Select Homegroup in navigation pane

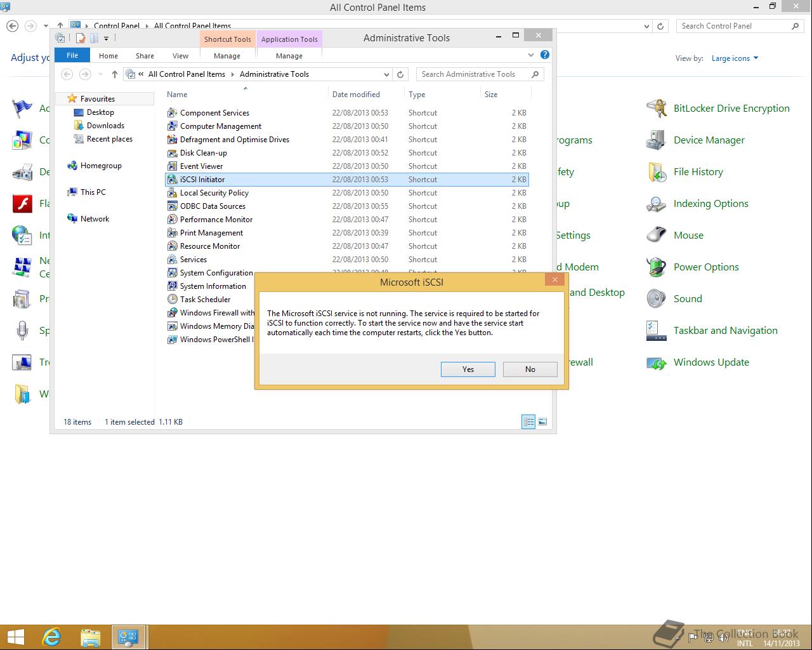pyautogui.click(x=101, y=165)
